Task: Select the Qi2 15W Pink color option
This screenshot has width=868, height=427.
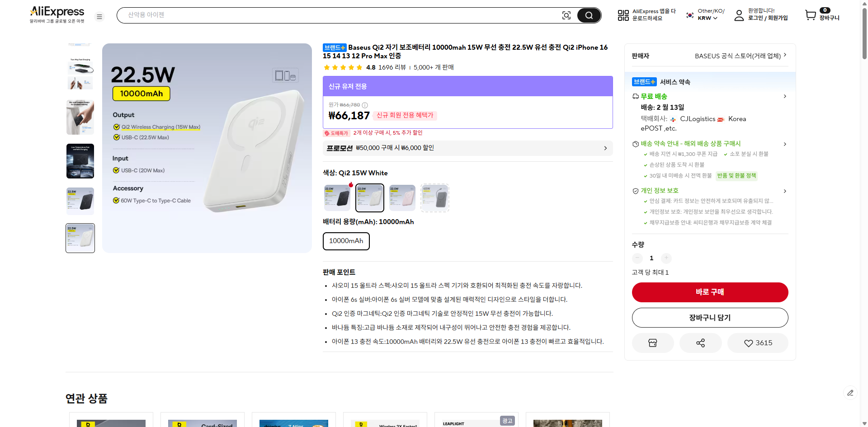Action: [x=402, y=197]
